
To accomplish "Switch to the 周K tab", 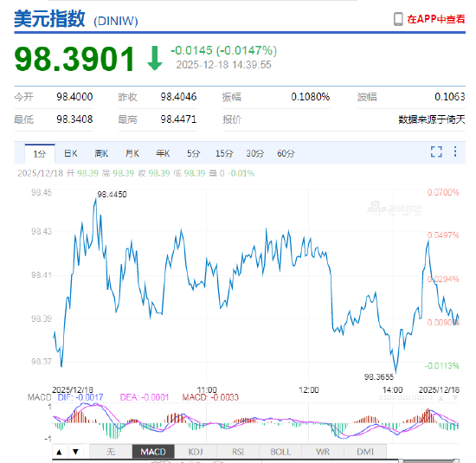I will pyautogui.click(x=101, y=154).
